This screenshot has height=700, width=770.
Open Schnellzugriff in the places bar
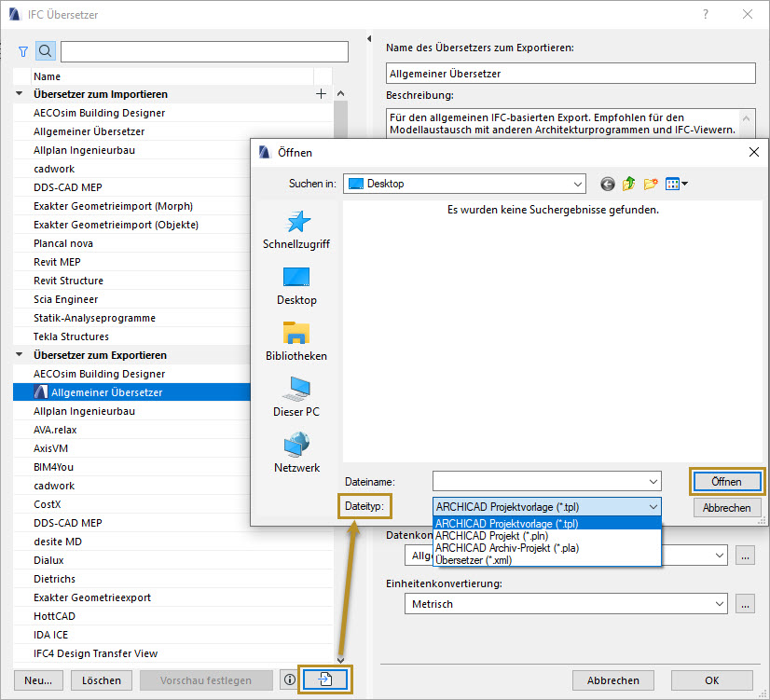pos(296,231)
